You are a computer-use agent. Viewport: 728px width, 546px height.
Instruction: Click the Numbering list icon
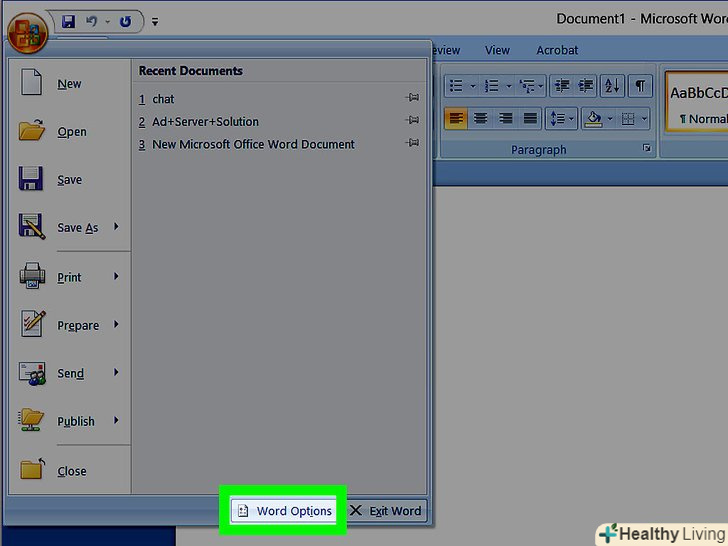coord(492,86)
